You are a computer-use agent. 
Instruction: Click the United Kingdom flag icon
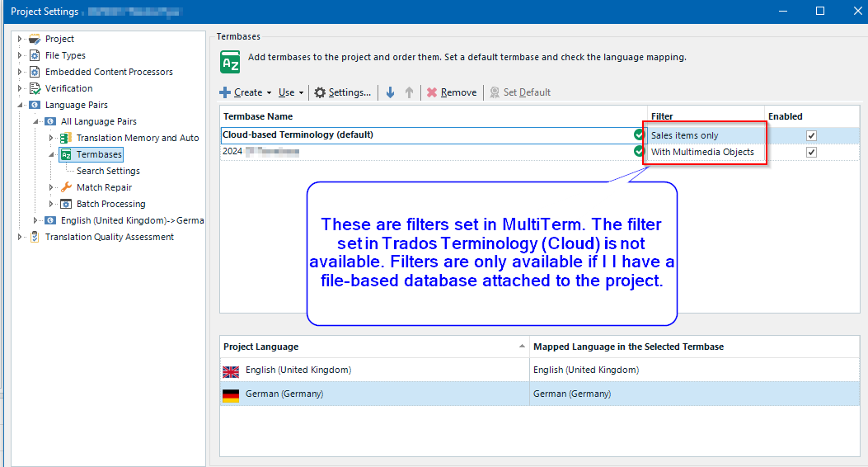pos(231,372)
